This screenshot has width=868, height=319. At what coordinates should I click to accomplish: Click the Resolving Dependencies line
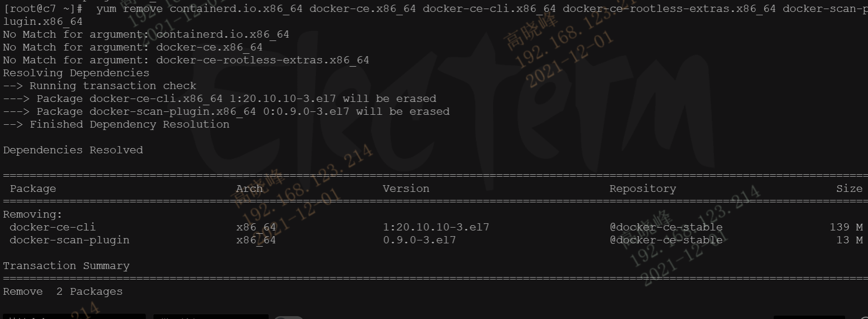pyautogui.click(x=76, y=73)
